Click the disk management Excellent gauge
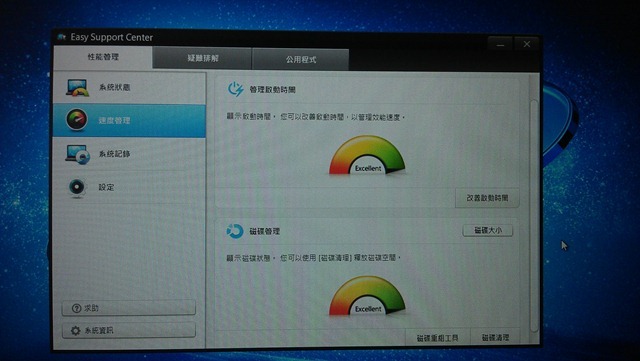640x361 pixels. 367,296
